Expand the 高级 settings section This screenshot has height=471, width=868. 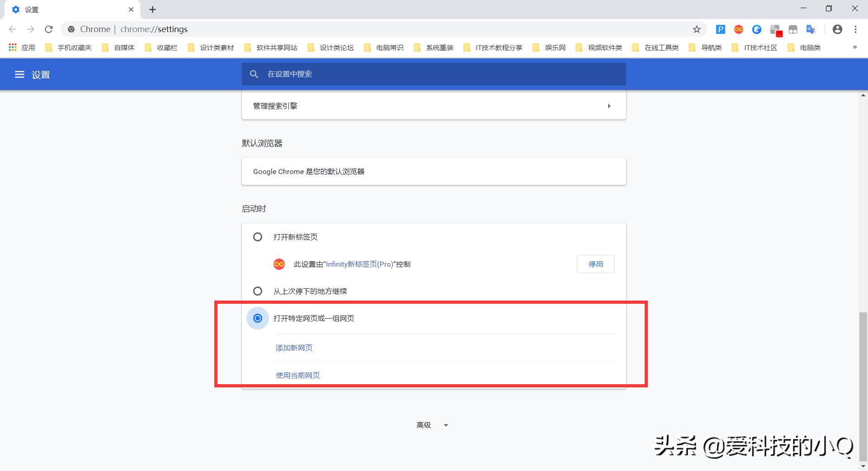(x=433, y=425)
